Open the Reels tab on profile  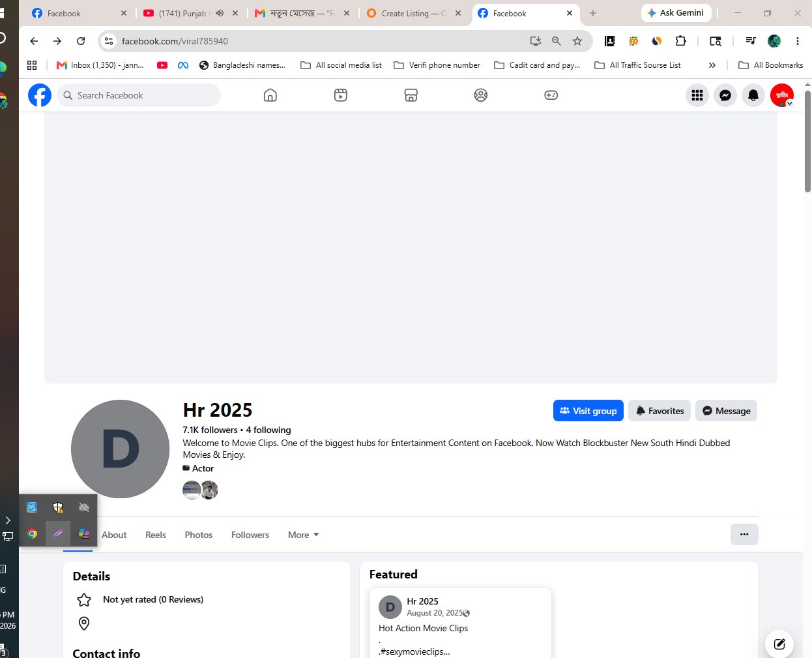click(x=156, y=535)
